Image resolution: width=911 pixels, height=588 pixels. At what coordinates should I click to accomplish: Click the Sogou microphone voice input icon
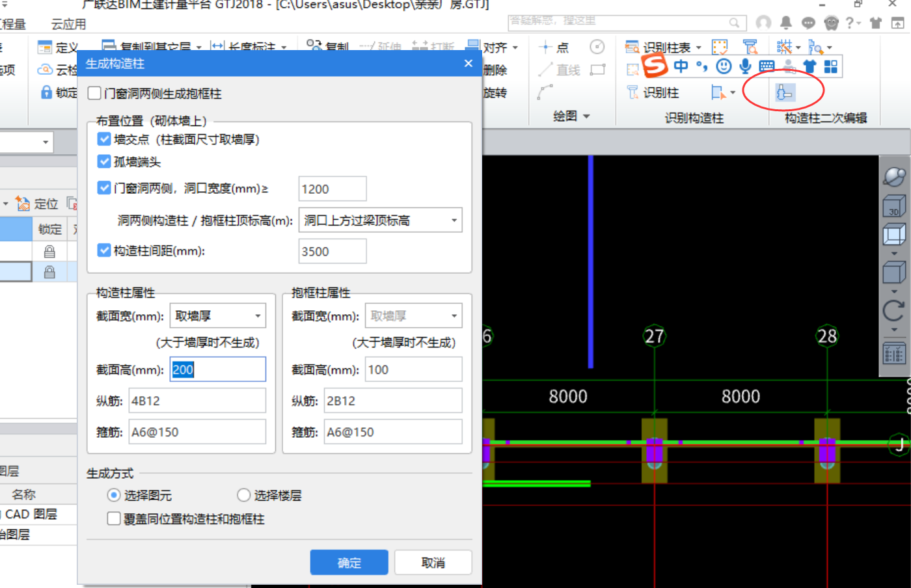point(746,66)
